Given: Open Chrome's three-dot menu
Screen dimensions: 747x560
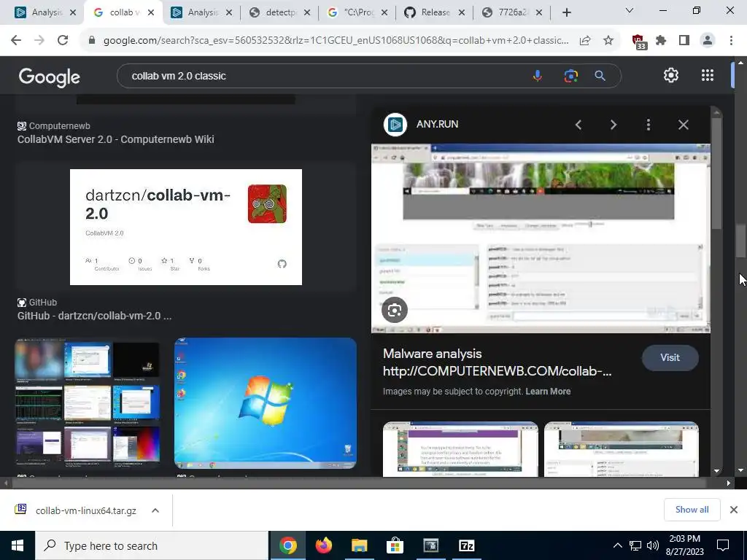Looking at the screenshot, I should [731, 41].
